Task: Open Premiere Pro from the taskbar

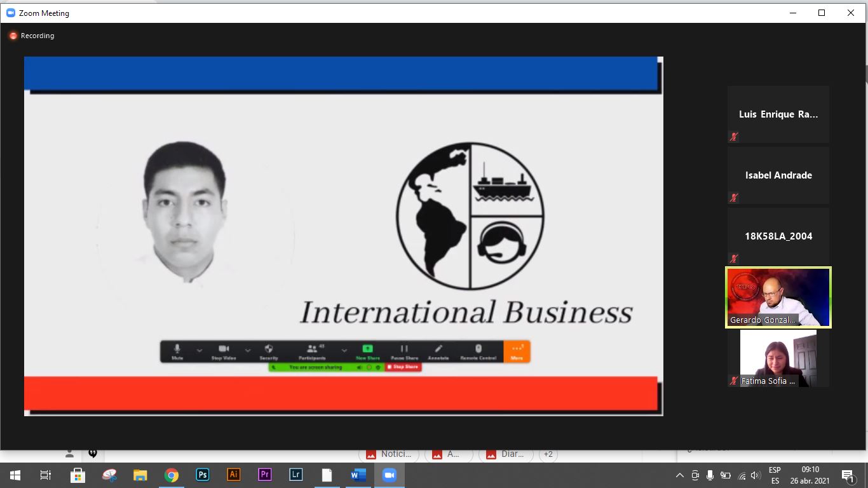Action: 264,475
